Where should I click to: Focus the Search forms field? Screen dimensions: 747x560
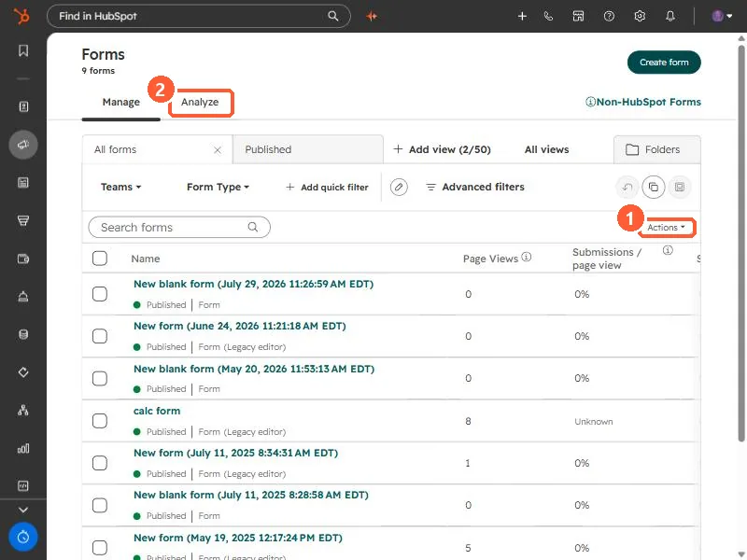(x=179, y=228)
